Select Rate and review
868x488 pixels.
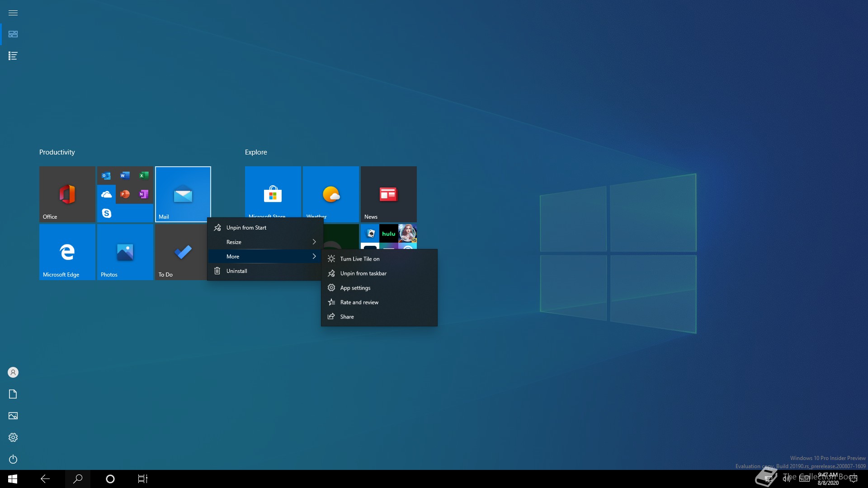pyautogui.click(x=379, y=302)
